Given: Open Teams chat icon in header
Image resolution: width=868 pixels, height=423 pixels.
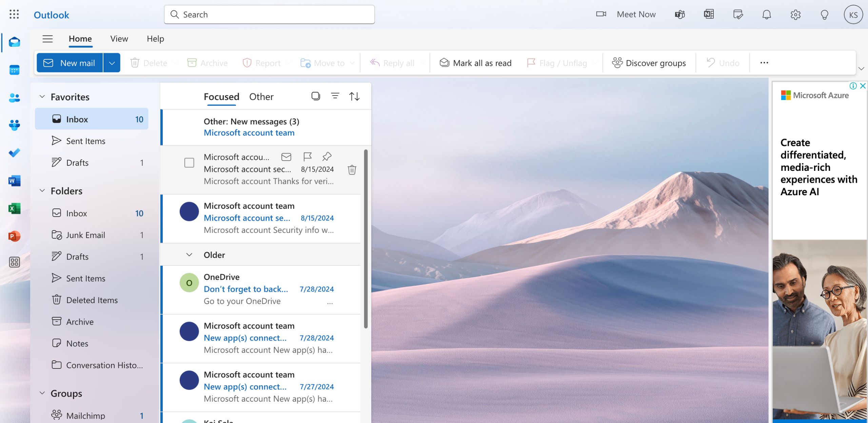Looking at the screenshot, I should coord(680,15).
